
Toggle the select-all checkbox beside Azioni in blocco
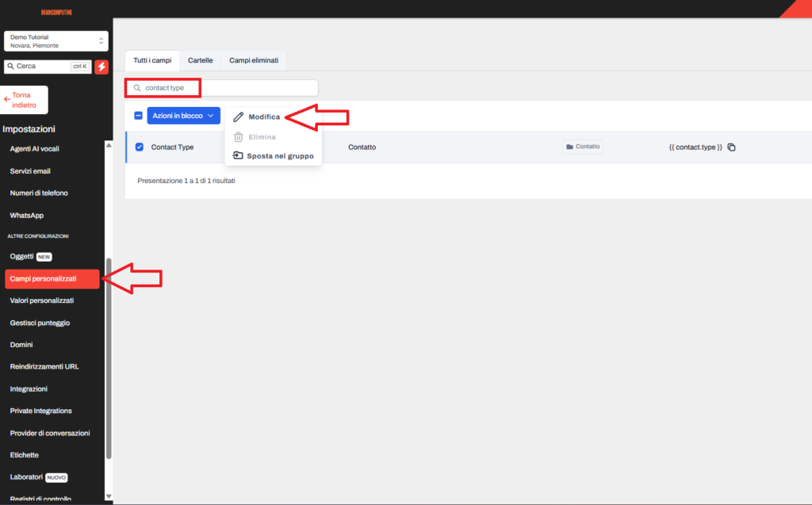tap(138, 116)
